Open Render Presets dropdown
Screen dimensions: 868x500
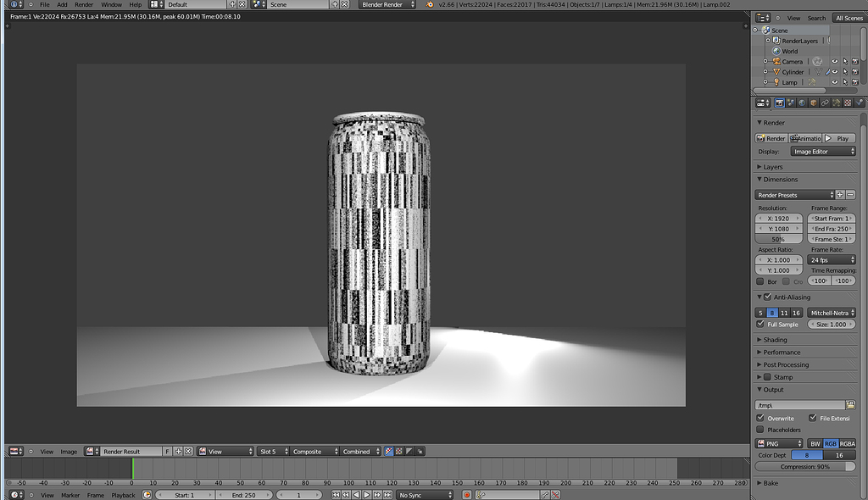794,195
